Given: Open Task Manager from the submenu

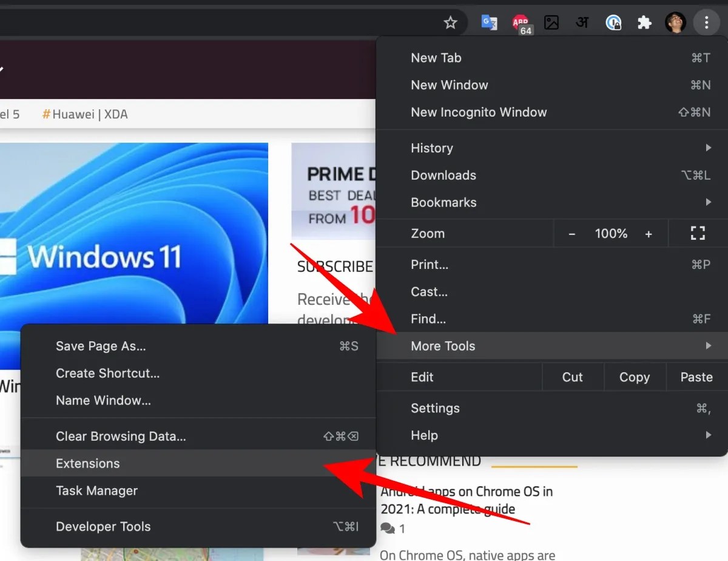Looking at the screenshot, I should [98, 491].
